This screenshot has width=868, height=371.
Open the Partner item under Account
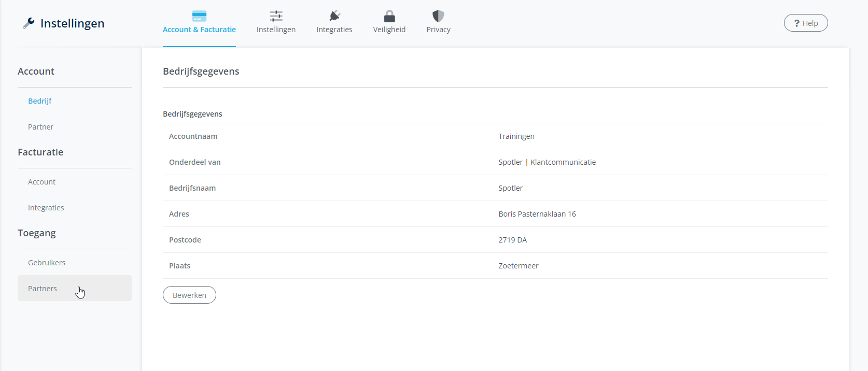click(x=41, y=127)
